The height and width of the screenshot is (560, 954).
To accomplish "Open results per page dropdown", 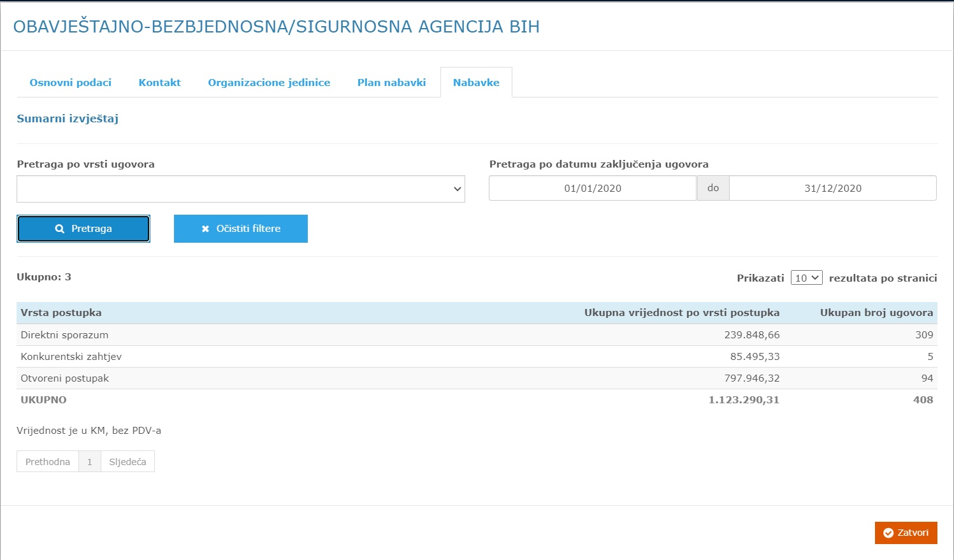I will (x=806, y=278).
